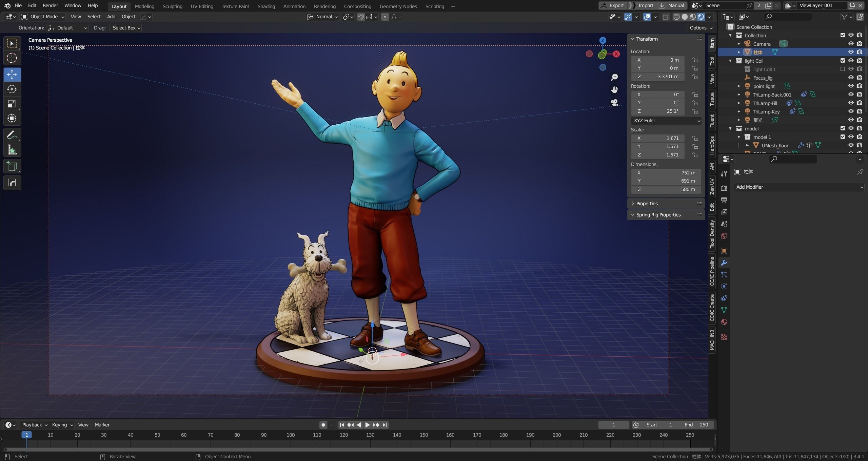
Task: Hide the TriLamp-Fill light with eye icon
Action: [851, 103]
